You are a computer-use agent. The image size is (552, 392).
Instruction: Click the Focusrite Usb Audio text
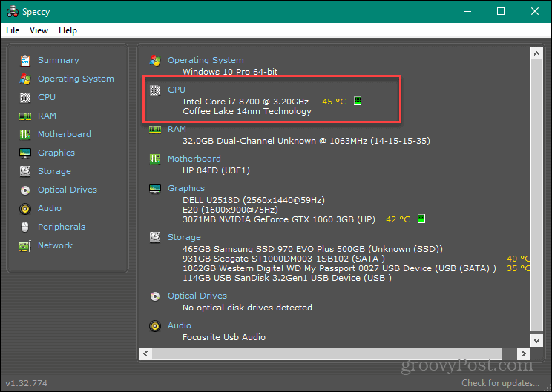click(224, 337)
